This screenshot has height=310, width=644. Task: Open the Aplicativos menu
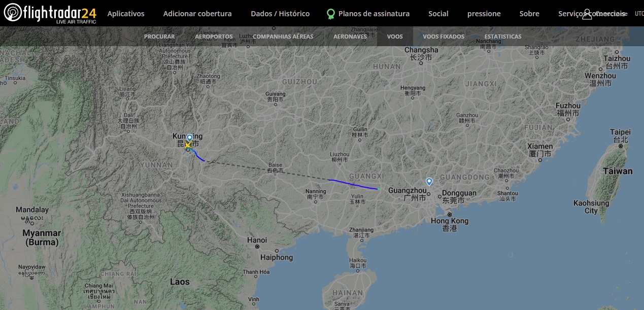point(126,14)
